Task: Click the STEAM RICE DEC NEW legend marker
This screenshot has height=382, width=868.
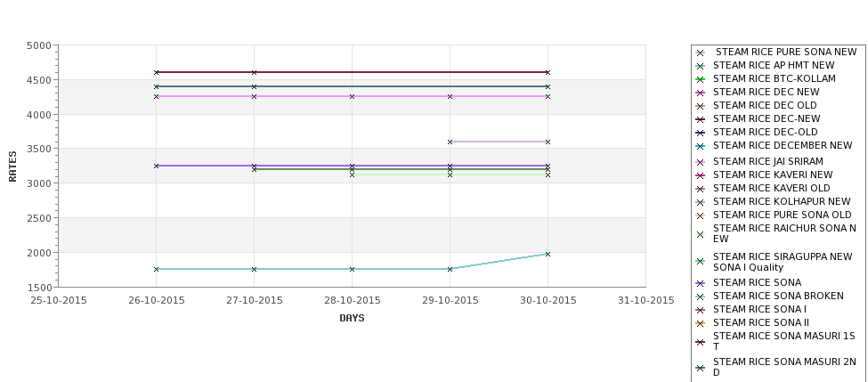Action: pyautogui.click(x=701, y=93)
